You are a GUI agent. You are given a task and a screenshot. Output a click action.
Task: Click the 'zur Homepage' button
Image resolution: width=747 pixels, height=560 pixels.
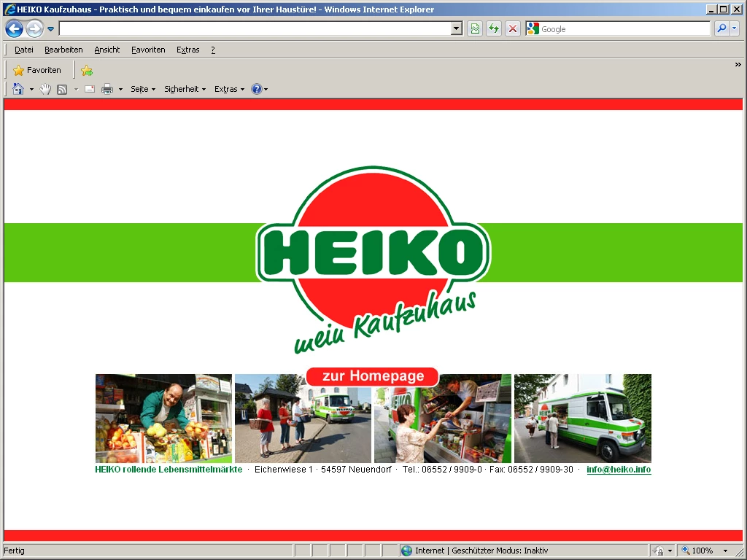click(x=373, y=376)
